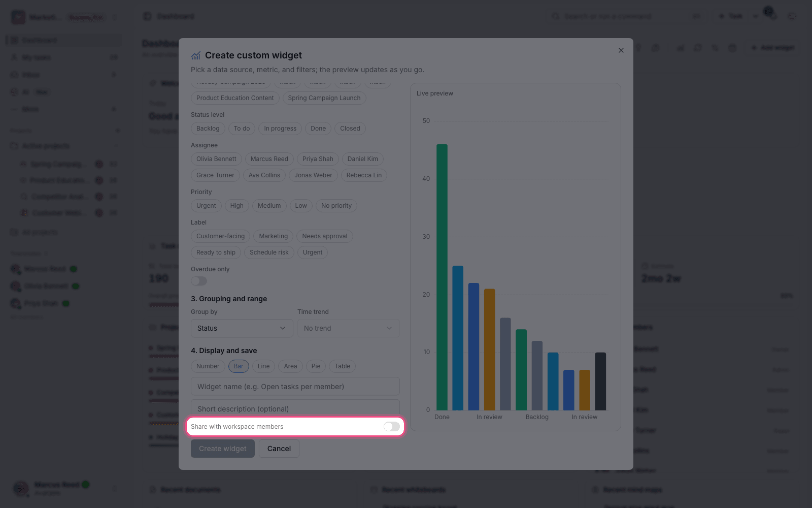This screenshot has height=508, width=812.
Task: Select the Ready to ship label chip
Action: coord(216,252)
